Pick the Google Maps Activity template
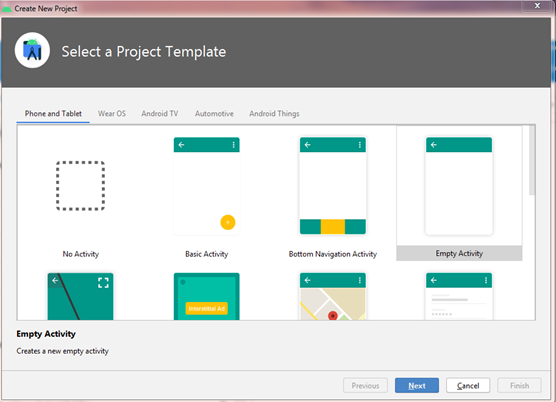The width and height of the screenshot is (556, 402). click(x=333, y=296)
